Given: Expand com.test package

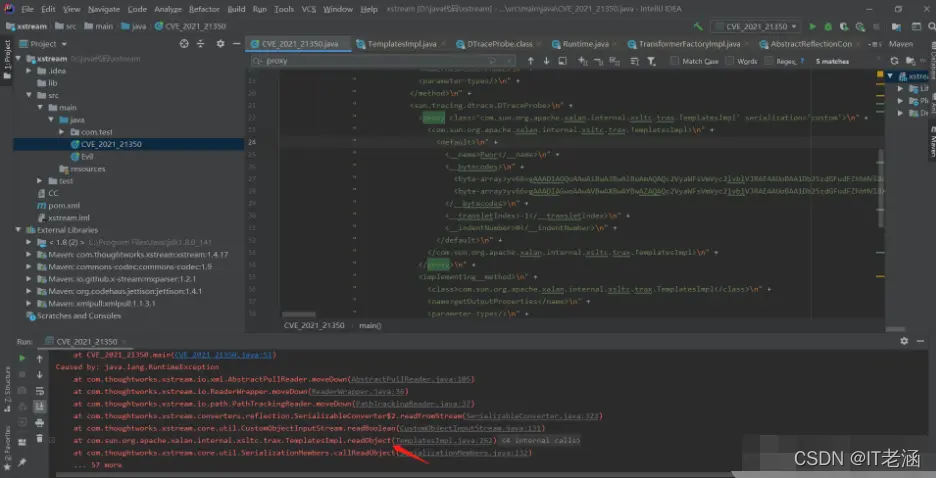Looking at the screenshot, I should (61, 132).
